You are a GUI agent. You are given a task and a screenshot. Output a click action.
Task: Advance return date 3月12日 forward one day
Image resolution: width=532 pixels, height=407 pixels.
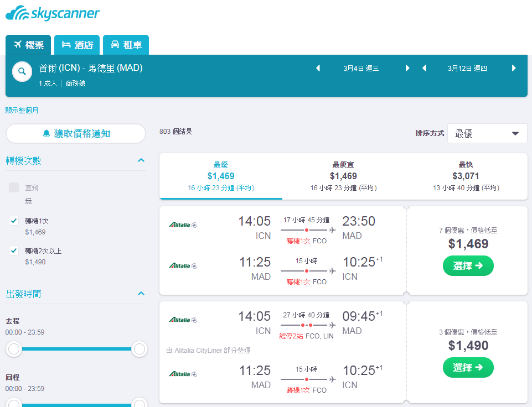(x=514, y=68)
